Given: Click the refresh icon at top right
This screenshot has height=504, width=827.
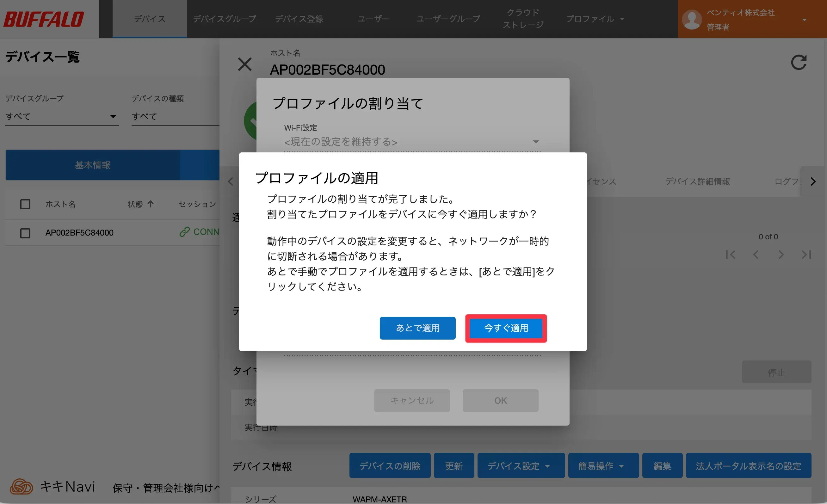Looking at the screenshot, I should click(x=799, y=62).
